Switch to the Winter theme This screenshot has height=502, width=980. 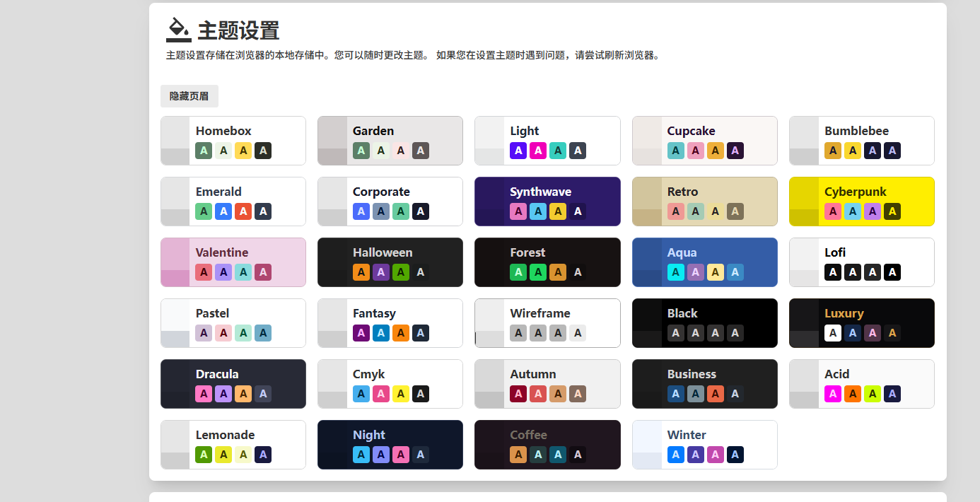click(x=705, y=445)
